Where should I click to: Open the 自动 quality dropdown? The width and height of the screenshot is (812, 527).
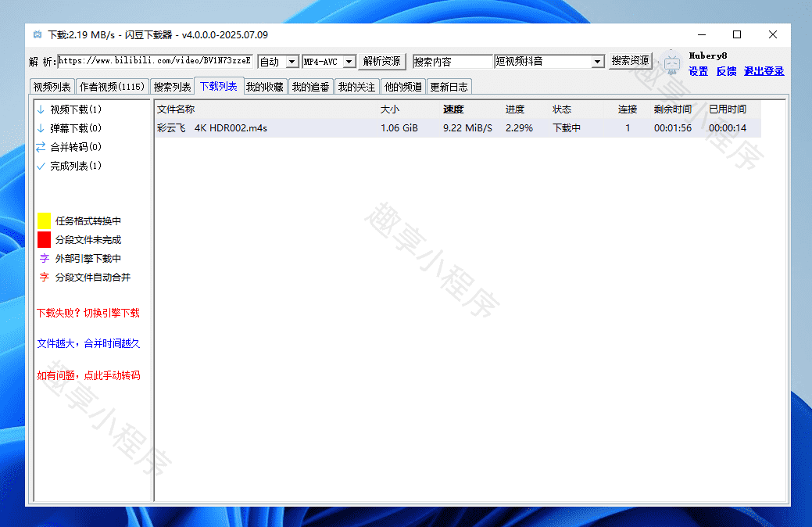click(x=292, y=62)
